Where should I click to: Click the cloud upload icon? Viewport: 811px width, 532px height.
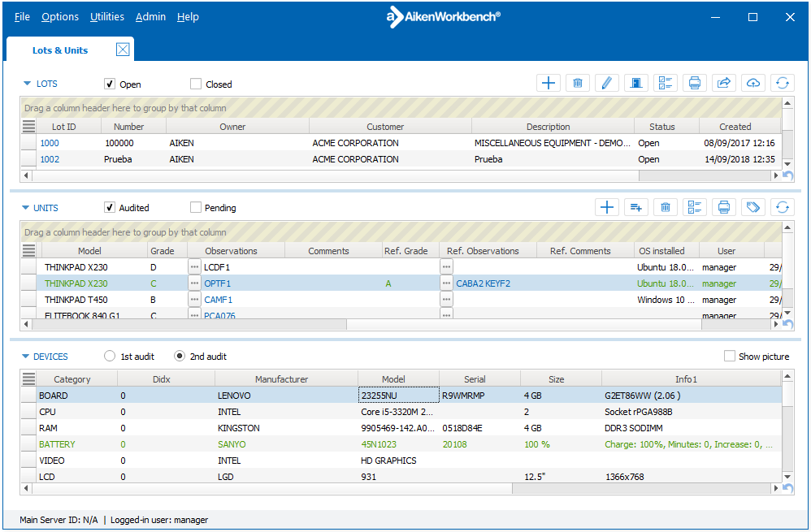(753, 83)
